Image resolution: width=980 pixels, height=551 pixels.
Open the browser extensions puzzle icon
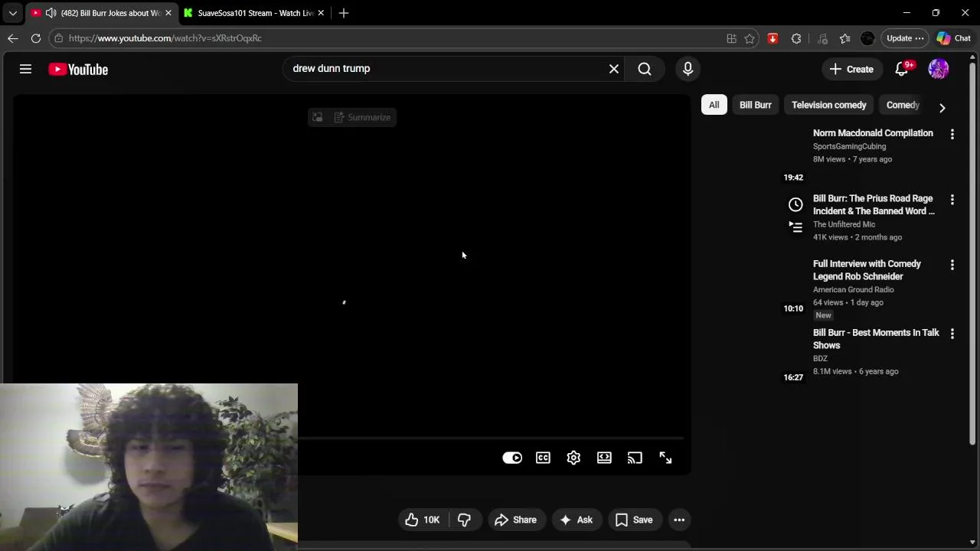pyautogui.click(x=796, y=38)
